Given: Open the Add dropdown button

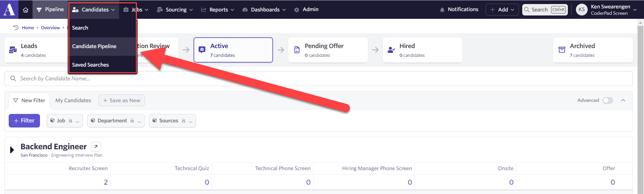Looking at the screenshot, I should pos(502,10).
